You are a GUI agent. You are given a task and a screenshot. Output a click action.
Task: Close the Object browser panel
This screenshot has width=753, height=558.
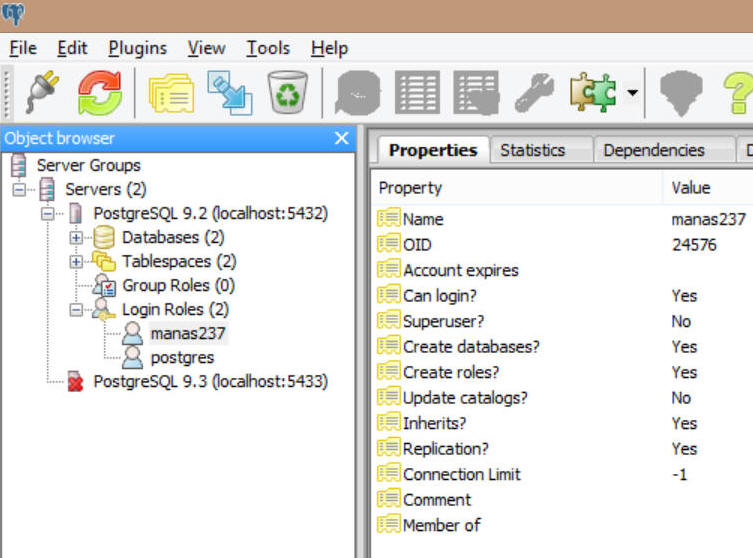[x=341, y=138]
